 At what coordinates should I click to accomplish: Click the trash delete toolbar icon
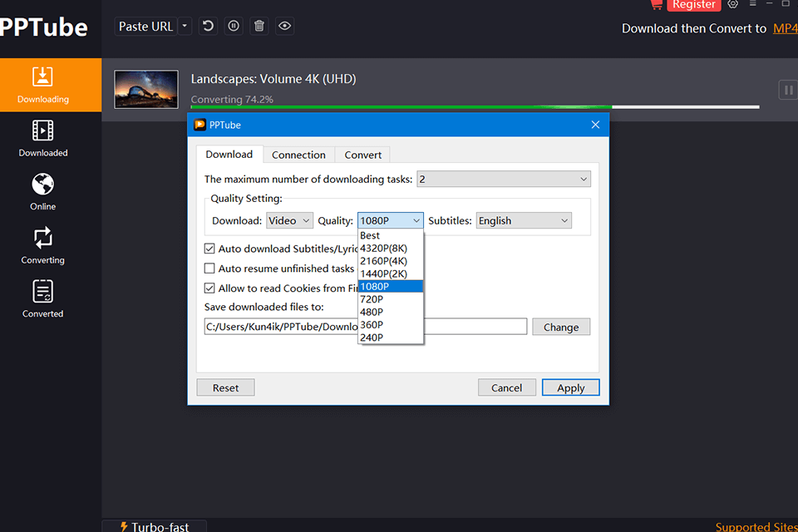[259, 26]
